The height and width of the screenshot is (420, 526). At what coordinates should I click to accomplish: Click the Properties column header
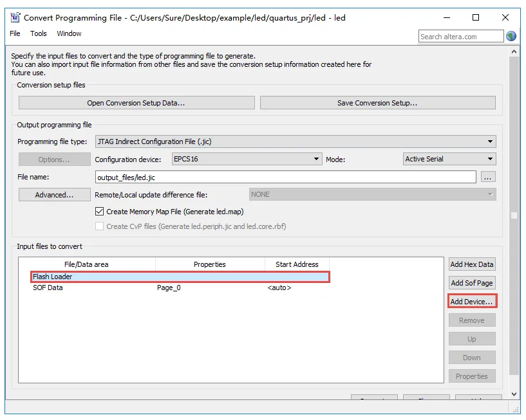pos(210,264)
